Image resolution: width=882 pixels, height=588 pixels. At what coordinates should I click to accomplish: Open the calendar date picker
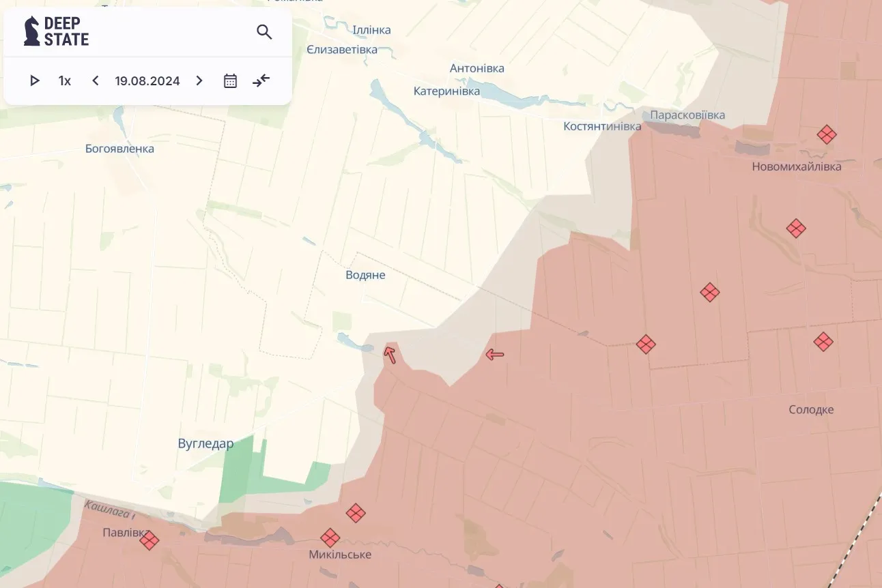pyautogui.click(x=230, y=80)
